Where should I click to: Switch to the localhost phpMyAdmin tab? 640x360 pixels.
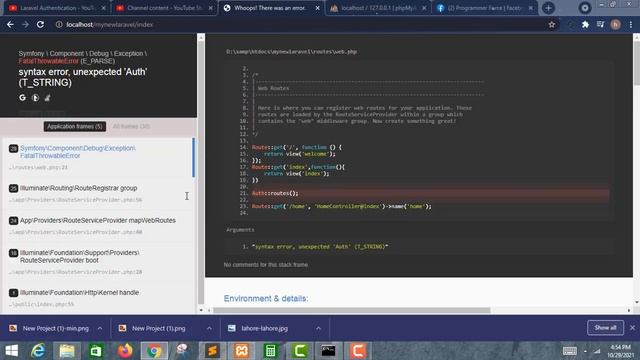(x=378, y=8)
